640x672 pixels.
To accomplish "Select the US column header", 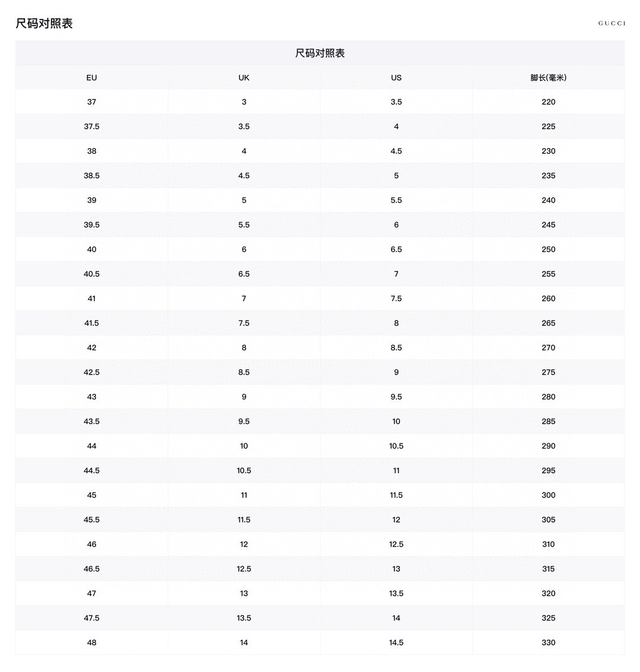I will click(396, 78).
